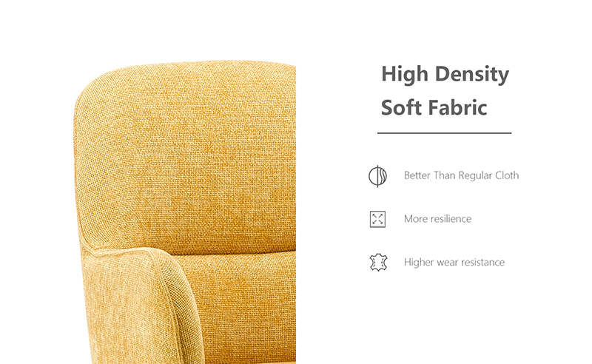Select the word 'High' in the heading
592x364 pixels.
click(x=405, y=75)
